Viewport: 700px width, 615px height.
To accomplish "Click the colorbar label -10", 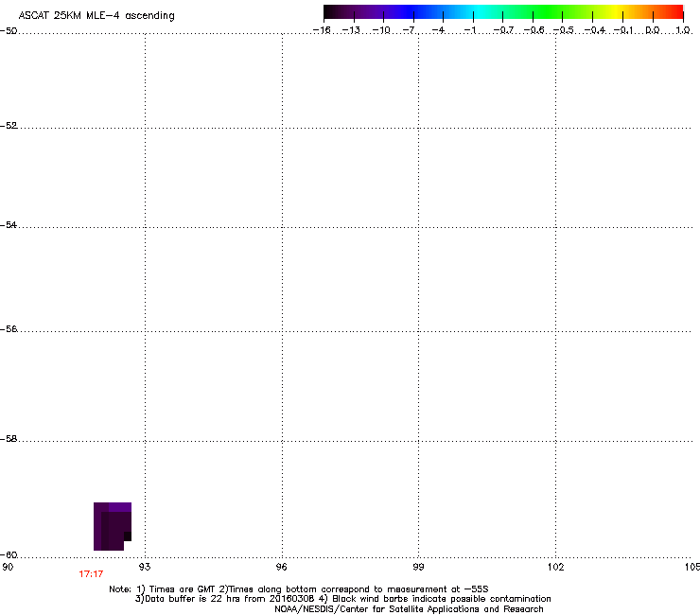I will (x=381, y=30).
